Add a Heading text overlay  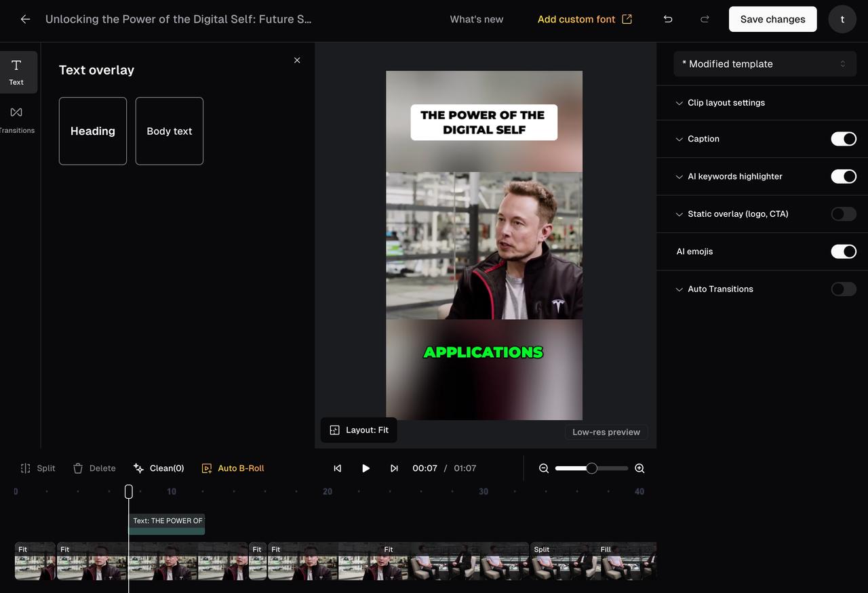93,131
